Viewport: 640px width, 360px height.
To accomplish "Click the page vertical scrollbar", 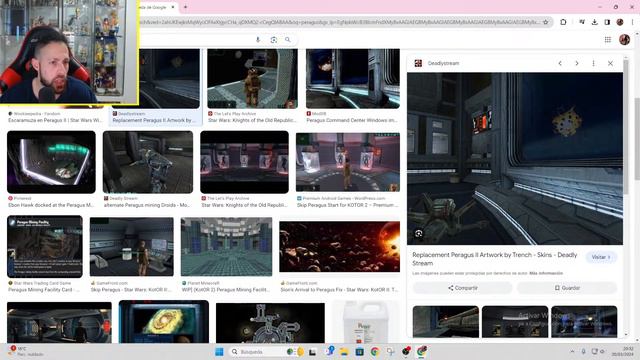I will (x=637, y=139).
